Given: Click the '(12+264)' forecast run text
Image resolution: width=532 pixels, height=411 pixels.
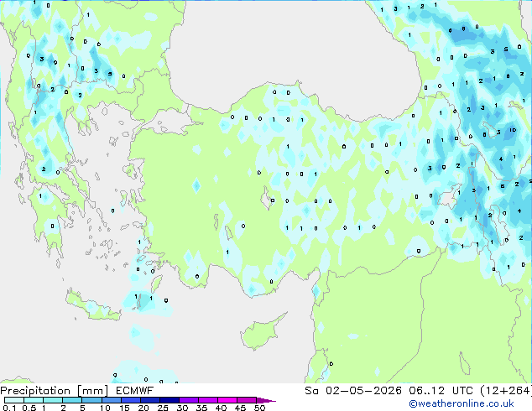Looking at the screenshot, I should click(x=506, y=391).
